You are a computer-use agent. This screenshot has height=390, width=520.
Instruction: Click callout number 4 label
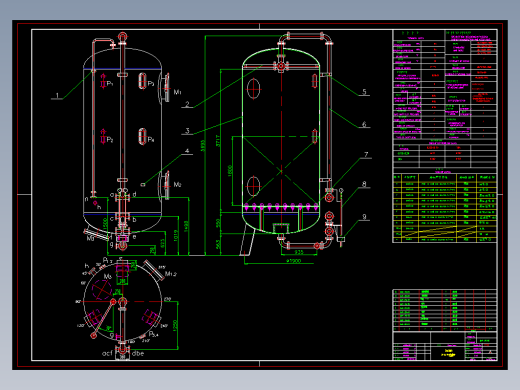187,151
